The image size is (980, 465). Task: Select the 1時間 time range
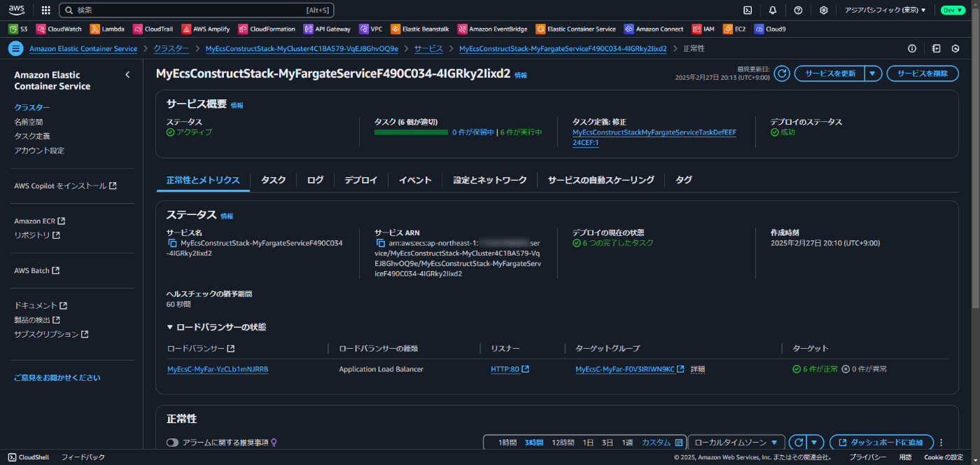507,443
